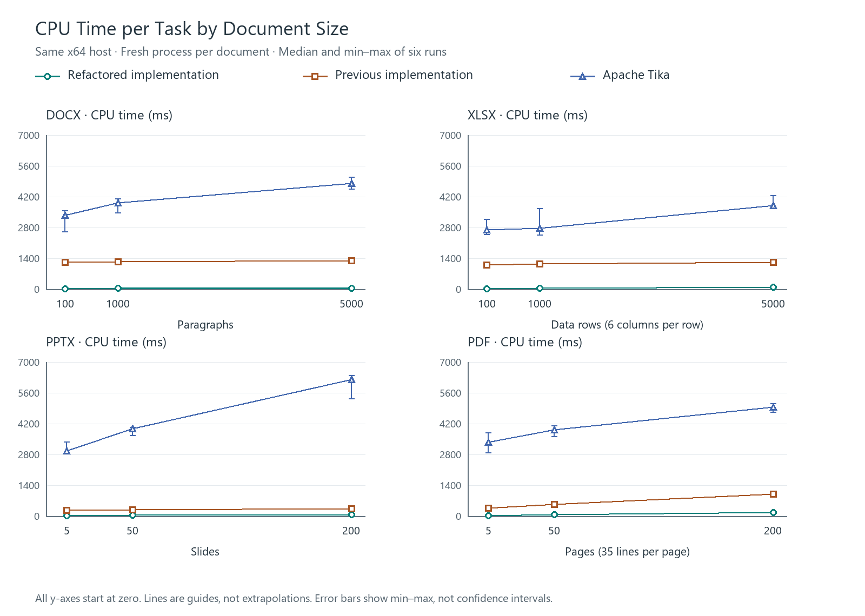Click the 50 x-axis tick in PDF panel
Screen dimensions: 865x616
click(x=554, y=531)
